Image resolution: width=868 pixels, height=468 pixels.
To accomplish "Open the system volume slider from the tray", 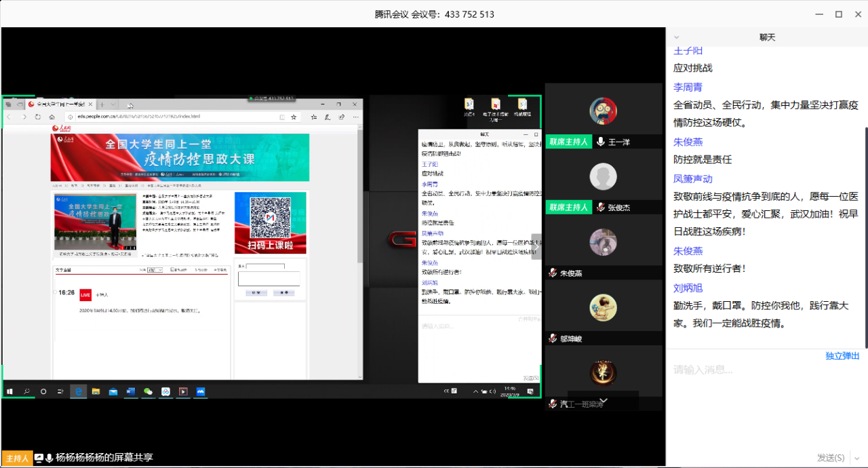I will (x=493, y=391).
